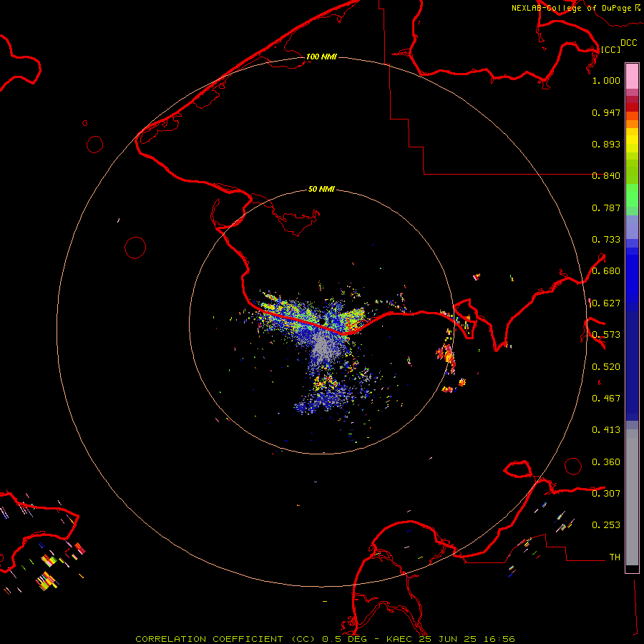Viewport: 644px width, 644px height.
Task: Click the CORRELATION COEFFICIENT caption at bottom
Action: pyautogui.click(x=325, y=639)
